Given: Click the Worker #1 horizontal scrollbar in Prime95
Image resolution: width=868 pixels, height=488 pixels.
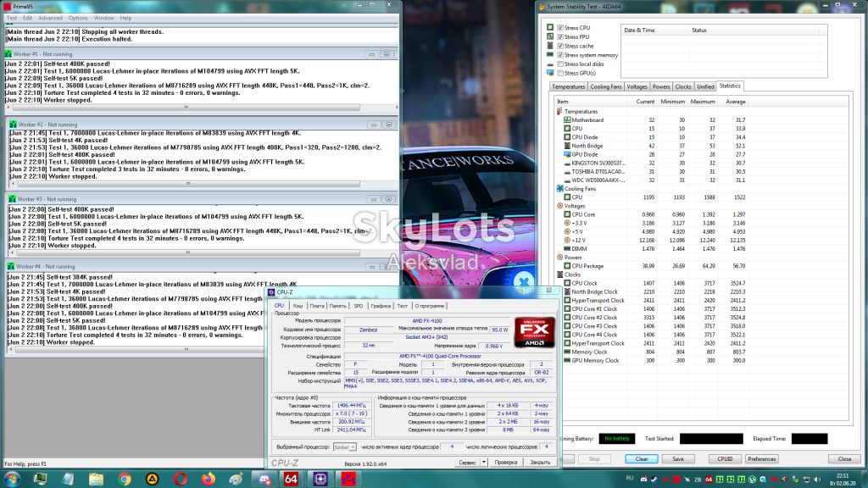Looking at the screenshot, I should [186, 108].
